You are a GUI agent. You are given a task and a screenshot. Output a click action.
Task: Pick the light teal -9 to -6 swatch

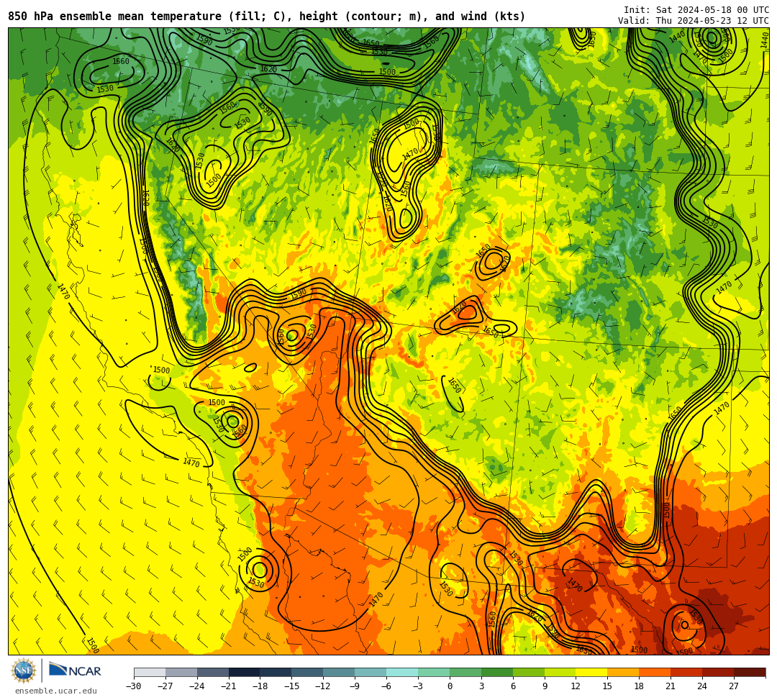pos(371,672)
